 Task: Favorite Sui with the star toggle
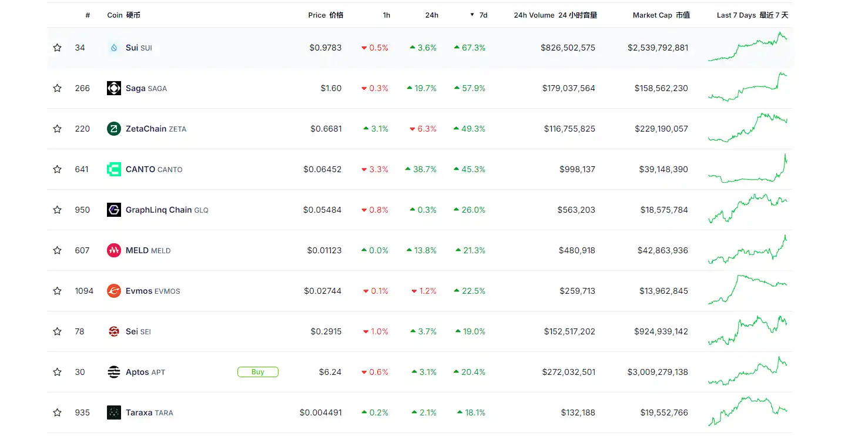click(57, 48)
